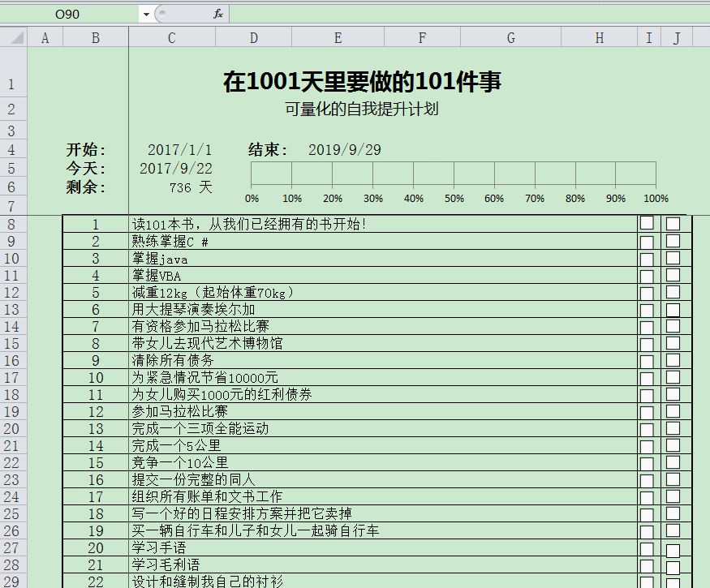Viewport: 710px width, 588px height.
Task: Click the 开始: label cell
Action: tap(86, 149)
